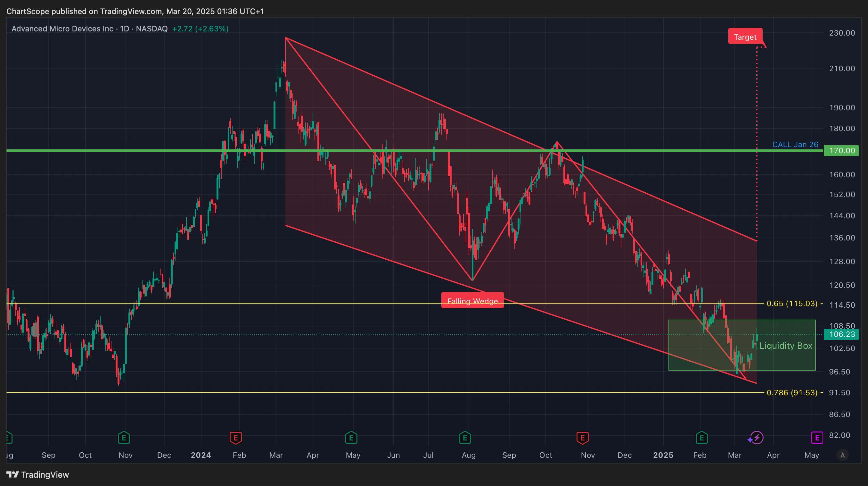Select the August 2024 earnings marker
Viewport: 868px width, 486px height.
point(465,438)
